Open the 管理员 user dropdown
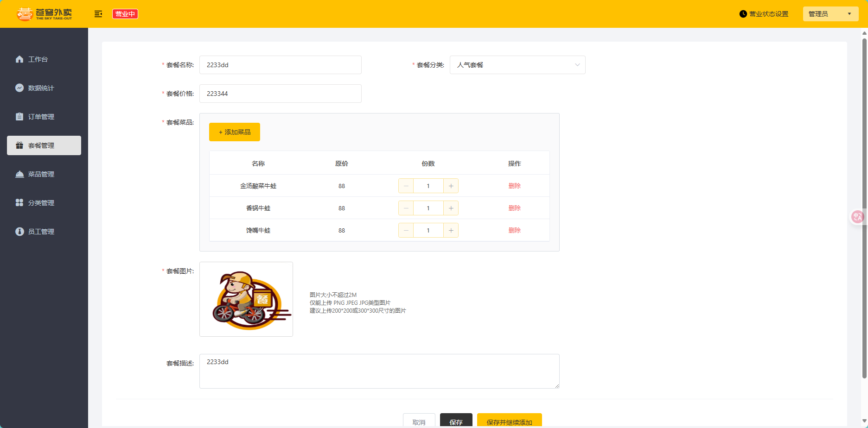Viewport: 868px width, 428px height. 830,14
